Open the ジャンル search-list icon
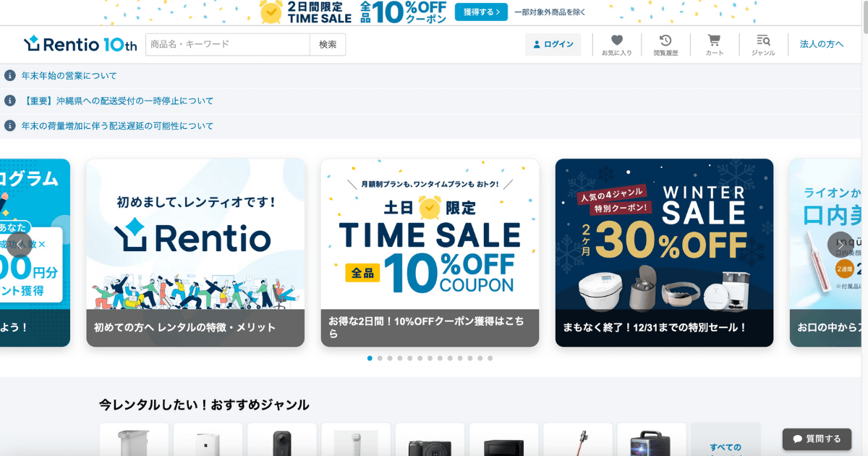The image size is (868, 456). pyautogui.click(x=763, y=44)
